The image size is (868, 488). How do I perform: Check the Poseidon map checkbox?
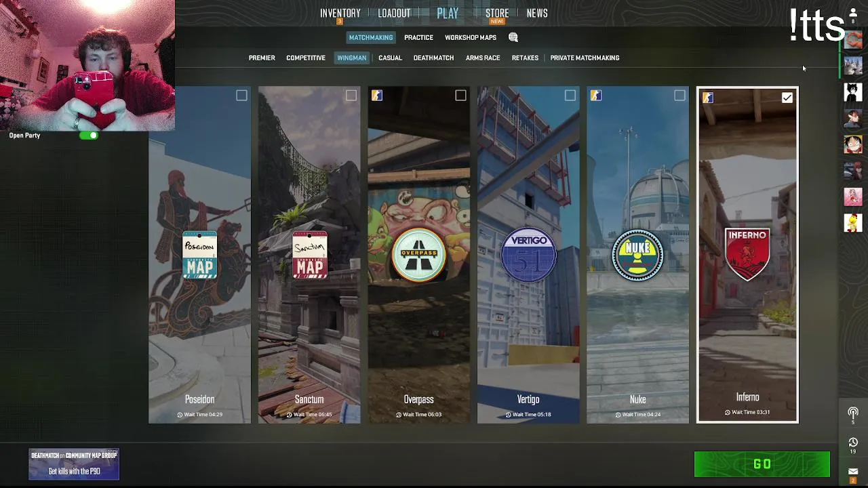[241, 96]
